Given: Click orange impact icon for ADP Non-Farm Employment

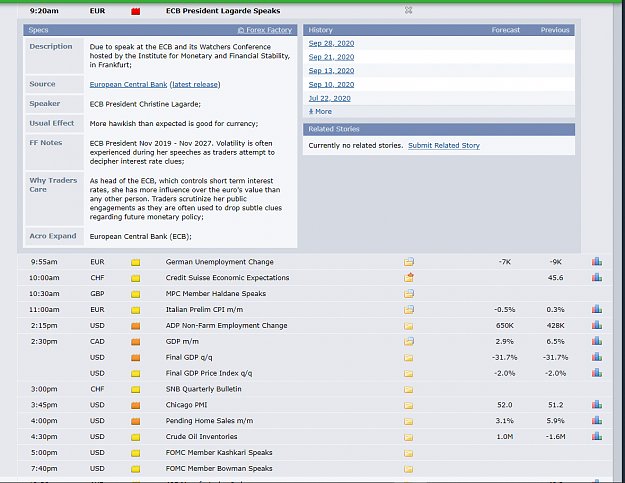Looking at the screenshot, I should point(136,326).
